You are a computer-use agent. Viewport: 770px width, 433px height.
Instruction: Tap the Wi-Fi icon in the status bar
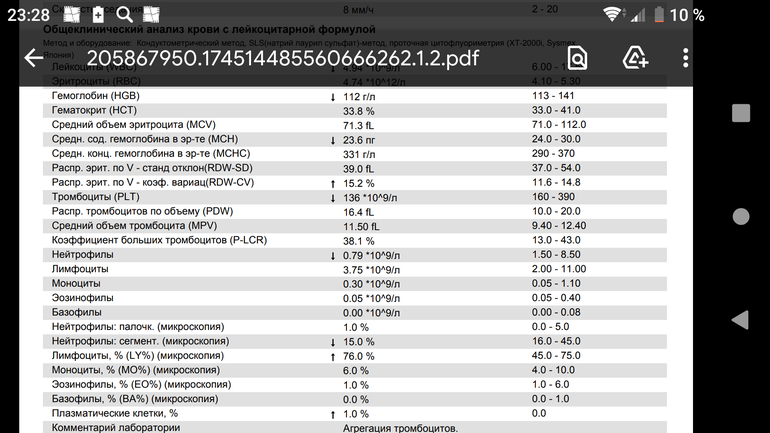[612, 15]
